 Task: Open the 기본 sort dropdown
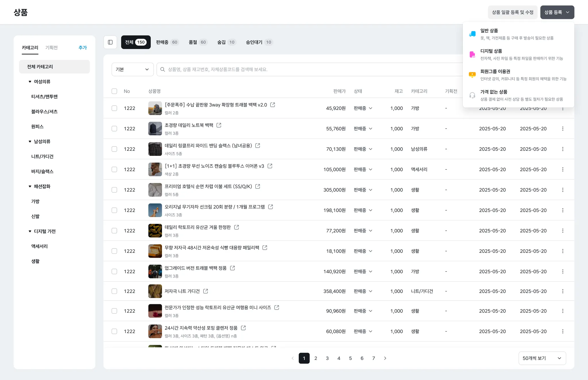coord(132,69)
